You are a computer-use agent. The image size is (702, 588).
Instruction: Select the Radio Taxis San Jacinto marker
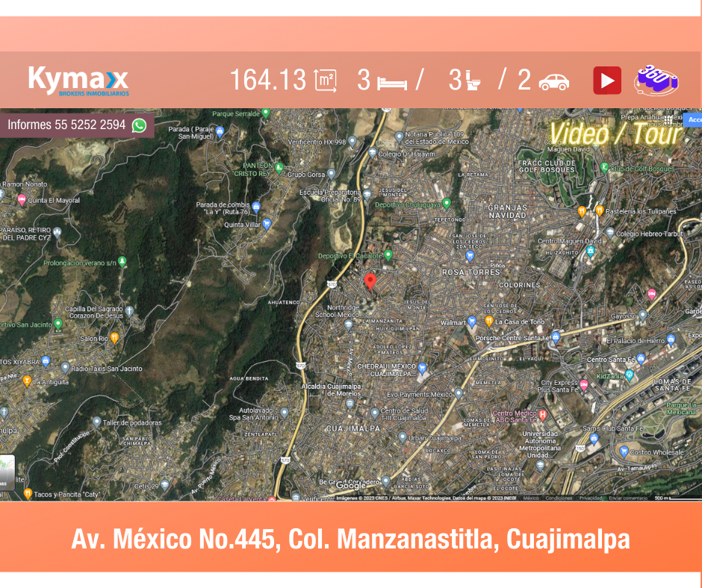click(x=66, y=367)
